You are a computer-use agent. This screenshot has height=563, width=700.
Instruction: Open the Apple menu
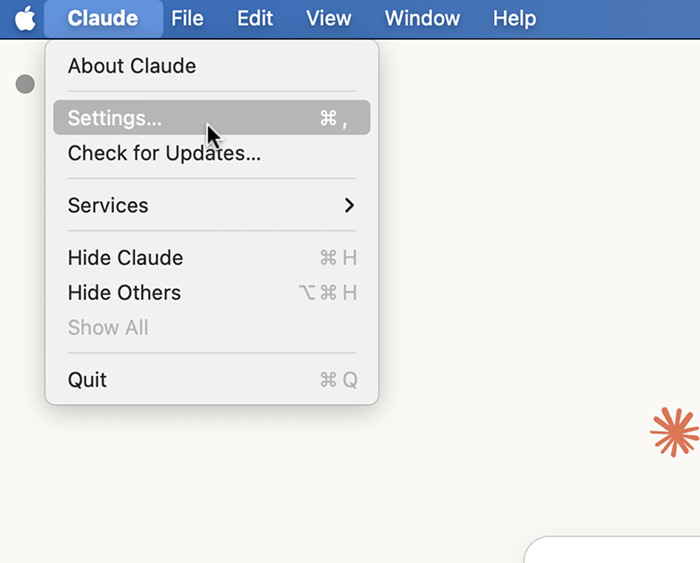tap(25, 19)
